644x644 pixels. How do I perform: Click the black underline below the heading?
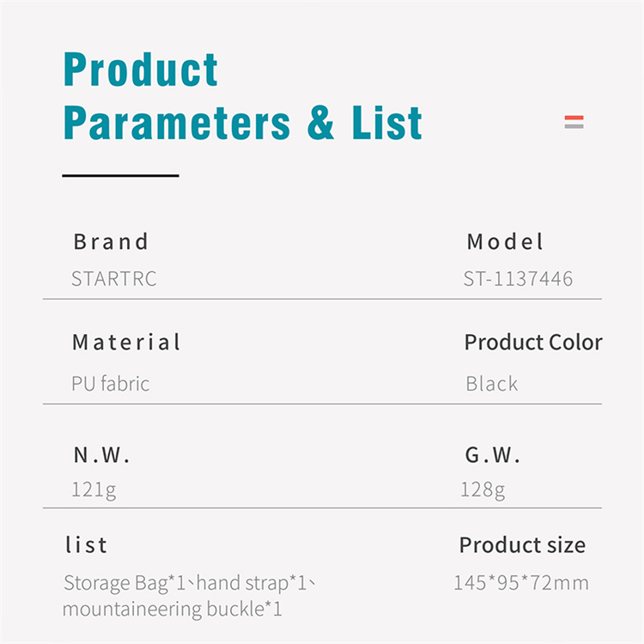tap(120, 175)
